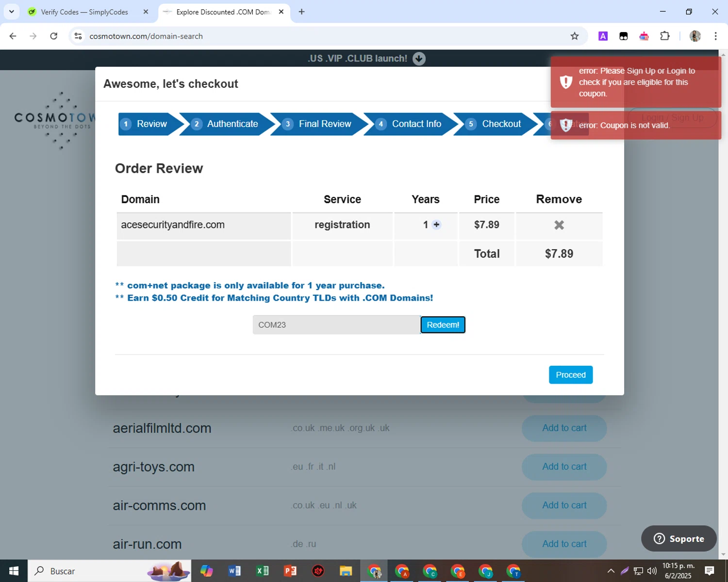728x582 pixels.
Task: Open the tab search dropdown
Action: pos(12,12)
